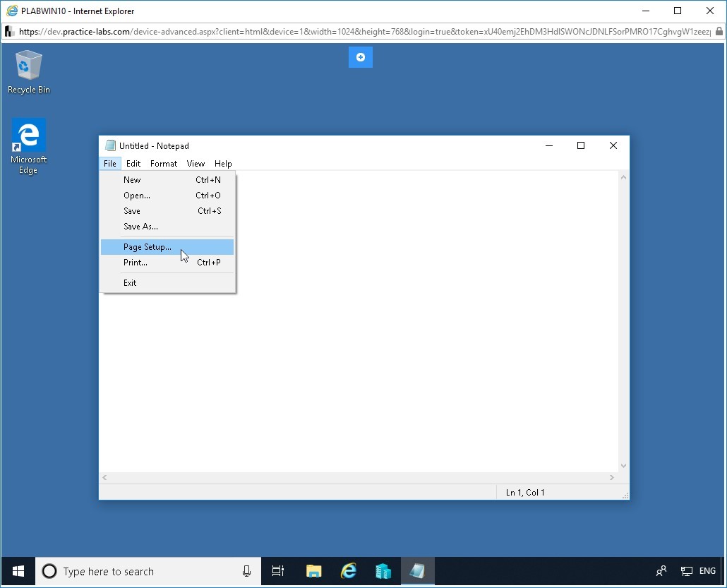Click the Type here to search box

148,571
